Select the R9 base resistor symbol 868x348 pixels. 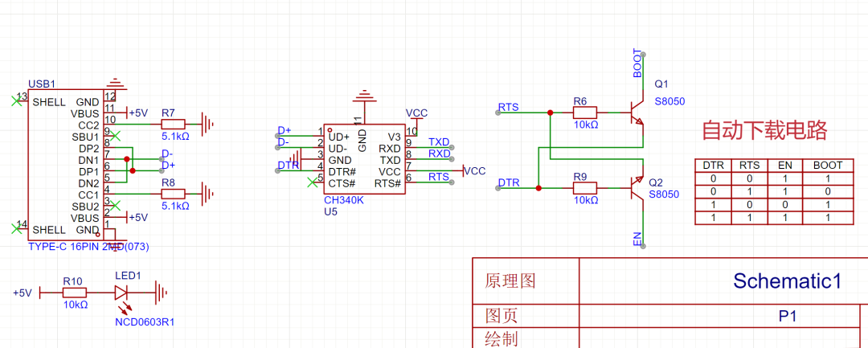pyautogui.click(x=584, y=188)
